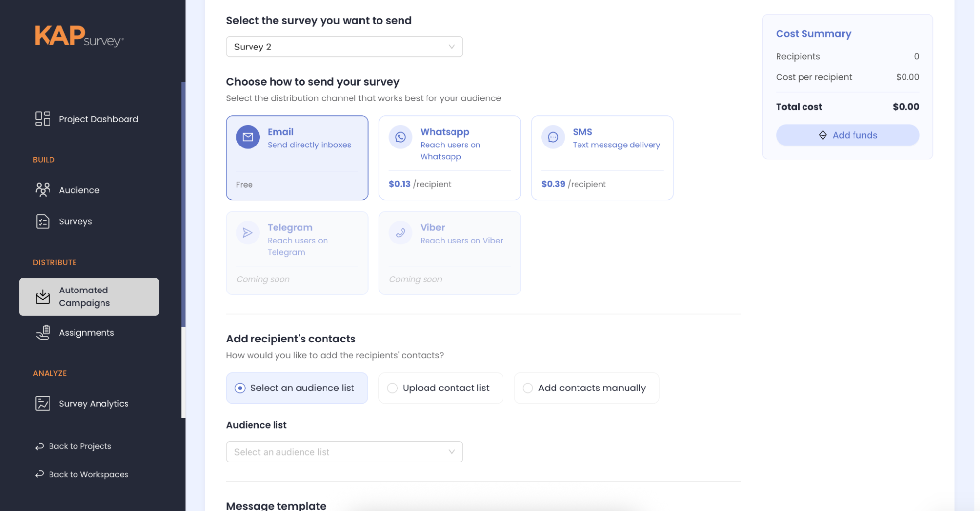Click the Telegram coming soon card

click(x=297, y=253)
